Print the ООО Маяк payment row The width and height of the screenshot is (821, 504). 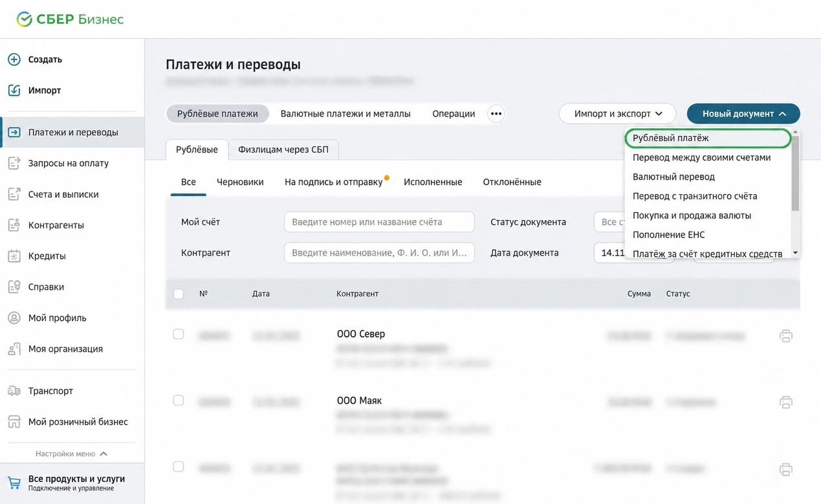[785, 402]
